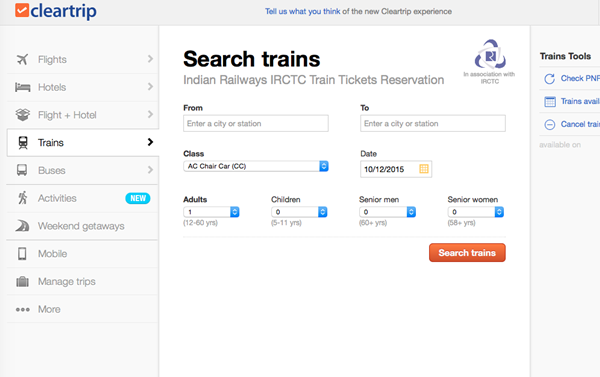
Task: Select Flight + Hotel in the sidebar
Action: tap(83, 115)
